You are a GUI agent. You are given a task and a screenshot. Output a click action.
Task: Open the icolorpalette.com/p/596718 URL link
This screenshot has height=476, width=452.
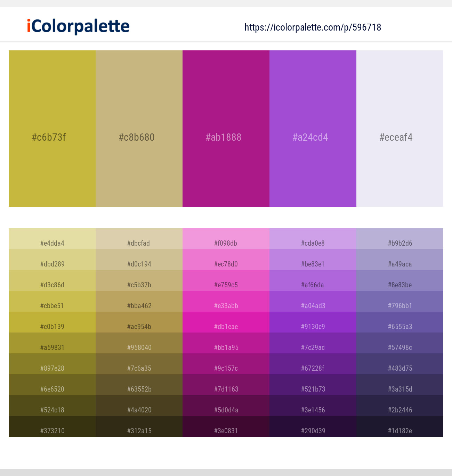point(313,27)
